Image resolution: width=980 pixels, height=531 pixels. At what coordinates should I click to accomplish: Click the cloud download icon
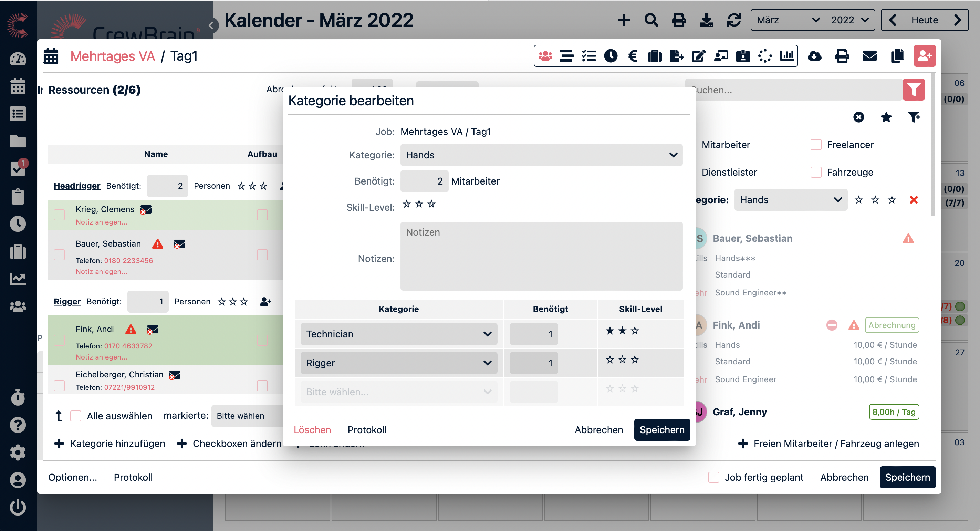coord(814,56)
